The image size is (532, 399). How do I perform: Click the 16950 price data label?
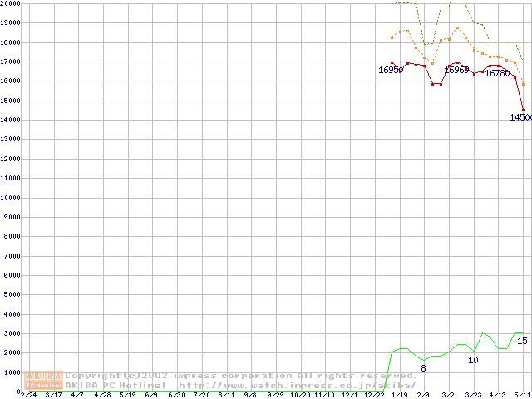(390, 71)
